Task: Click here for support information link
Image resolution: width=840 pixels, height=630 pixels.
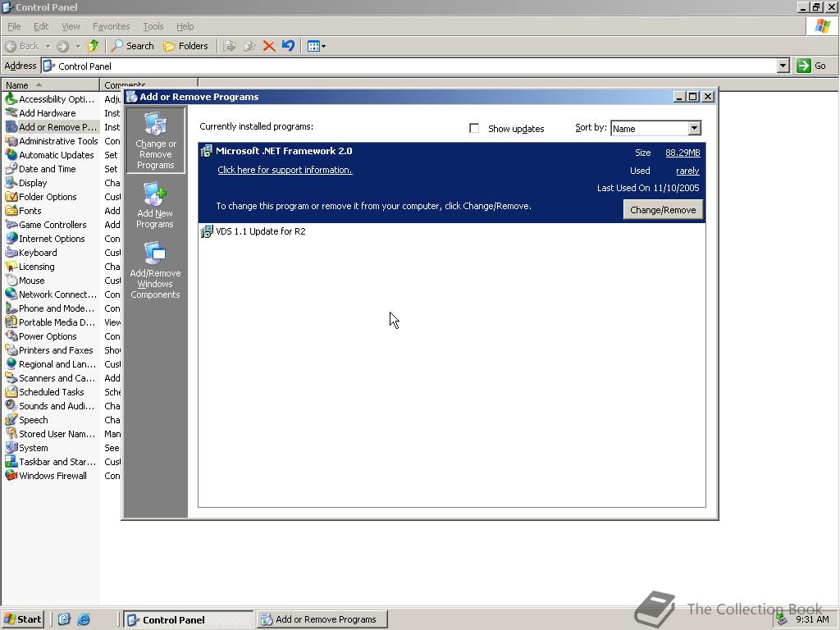Action: [x=285, y=170]
